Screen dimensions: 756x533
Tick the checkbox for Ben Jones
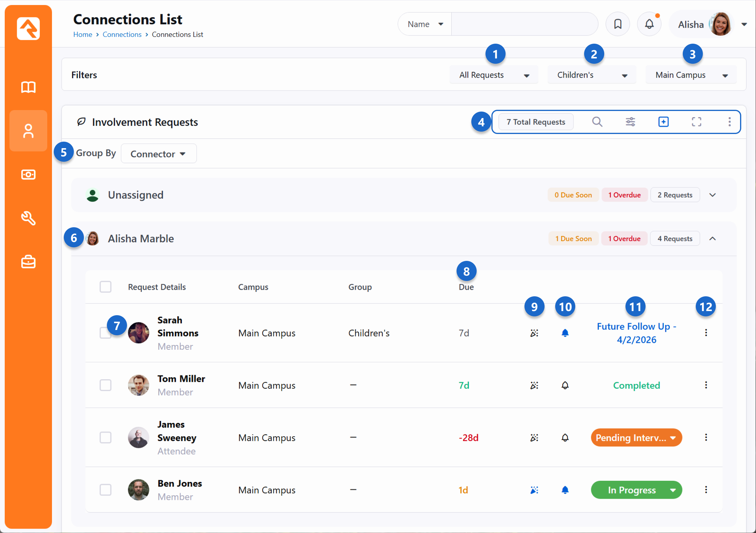(x=105, y=490)
